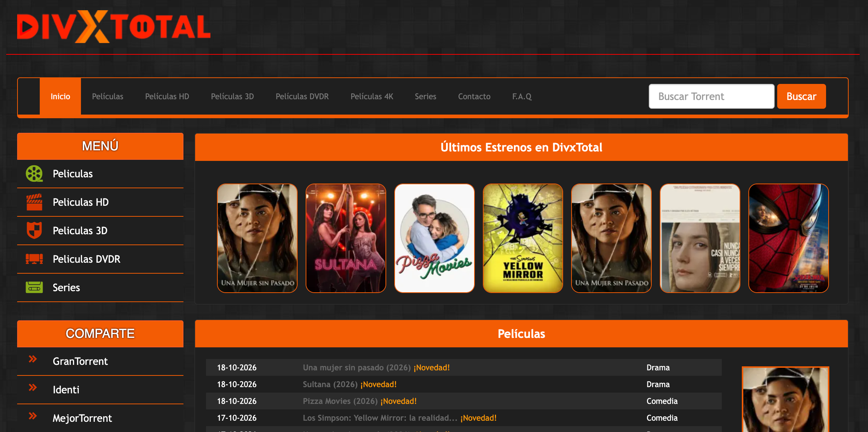This screenshot has width=868, height=432.
Task: Visit the MejorTorrent link
Action: 82,418
